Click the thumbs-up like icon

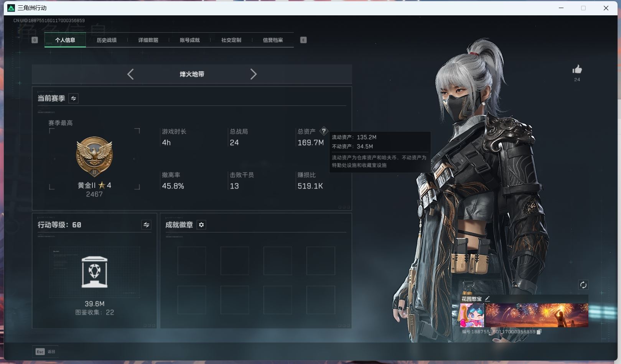(577, 69)
